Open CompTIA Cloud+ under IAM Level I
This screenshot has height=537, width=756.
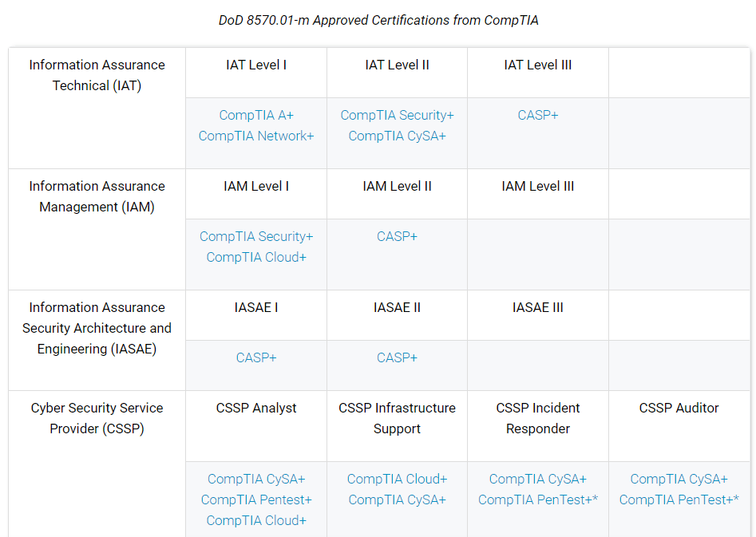[x=256, y=257]
